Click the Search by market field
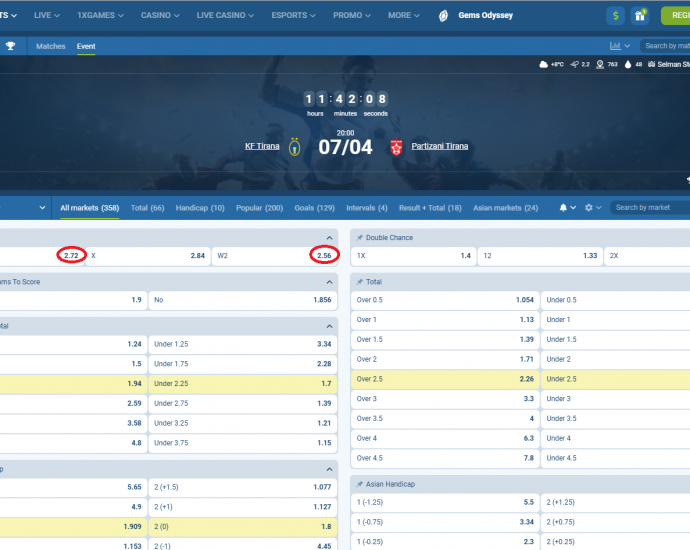The width and height of the screenshot is (690, 550). [x=650, y=208]
